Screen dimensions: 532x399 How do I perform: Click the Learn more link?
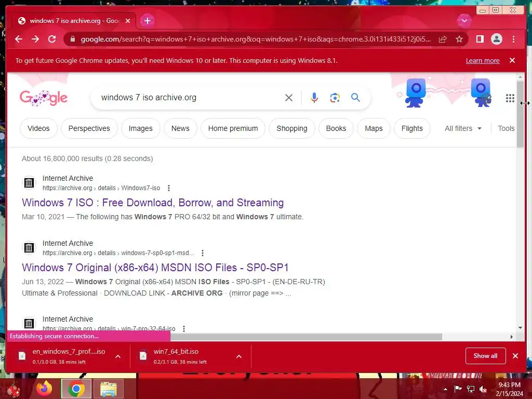coord(483,60)
